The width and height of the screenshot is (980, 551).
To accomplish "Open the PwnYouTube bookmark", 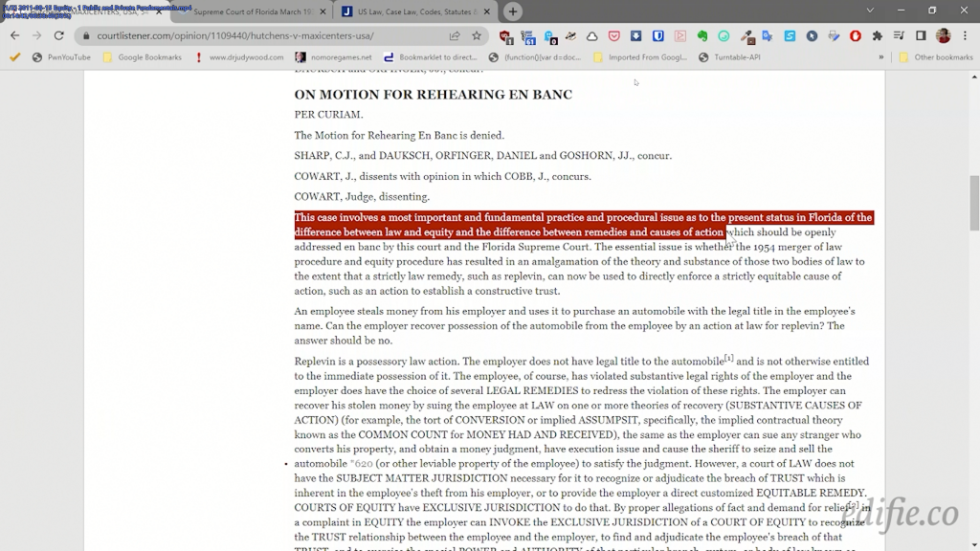I will (x=61, y=56).
